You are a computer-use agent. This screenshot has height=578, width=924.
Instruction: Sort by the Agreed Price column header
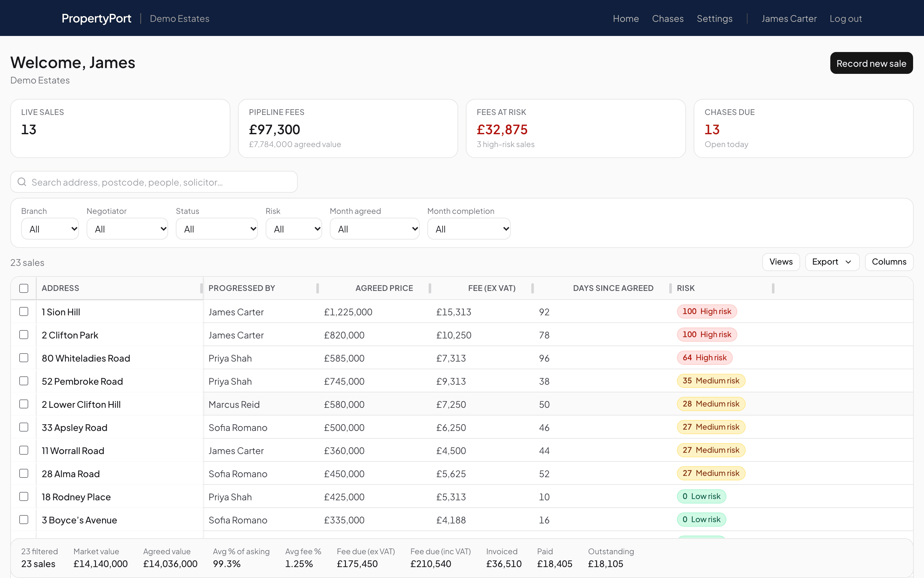click(x=384, y=288)
